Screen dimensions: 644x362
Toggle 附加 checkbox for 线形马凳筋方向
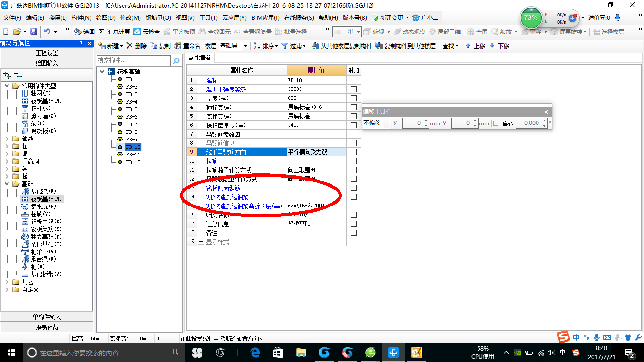point(354,152)
